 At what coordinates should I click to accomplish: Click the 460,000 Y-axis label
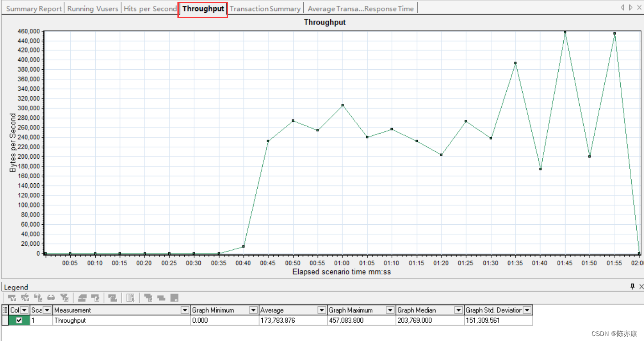(29, 31)
